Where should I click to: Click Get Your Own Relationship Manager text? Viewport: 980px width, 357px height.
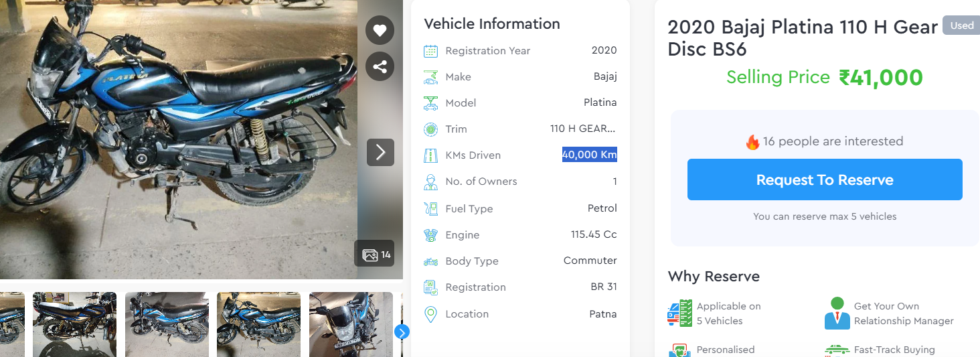click(x=904, y=313)
